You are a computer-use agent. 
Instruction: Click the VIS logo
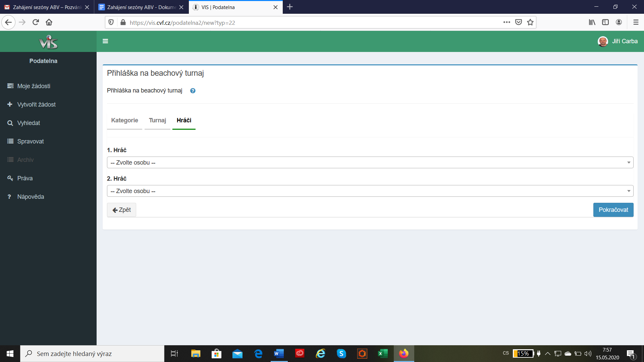tap(48, 42)
